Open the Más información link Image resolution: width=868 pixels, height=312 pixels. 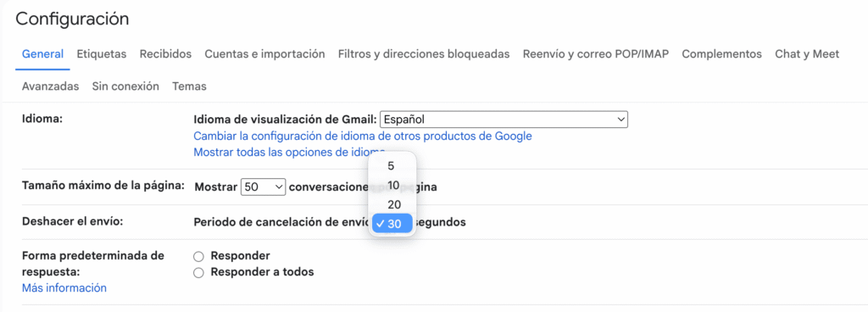pyautogui.click(x=64, y=287)
